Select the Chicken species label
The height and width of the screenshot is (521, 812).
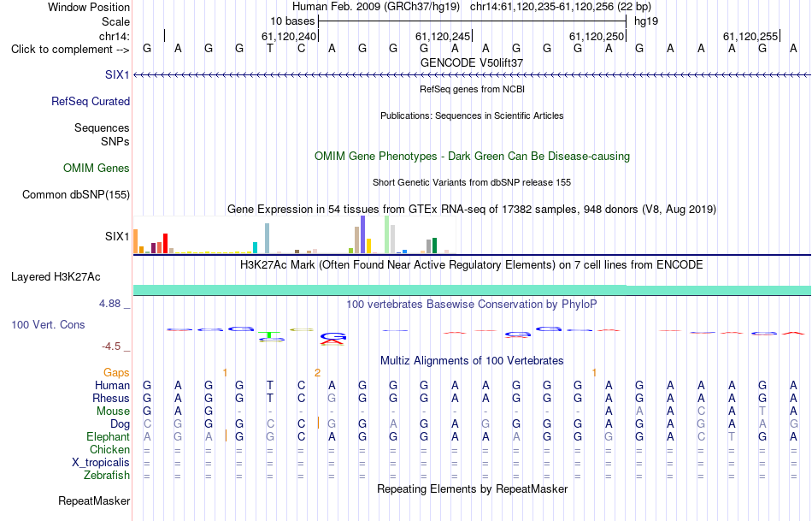(x=109, y=449)
